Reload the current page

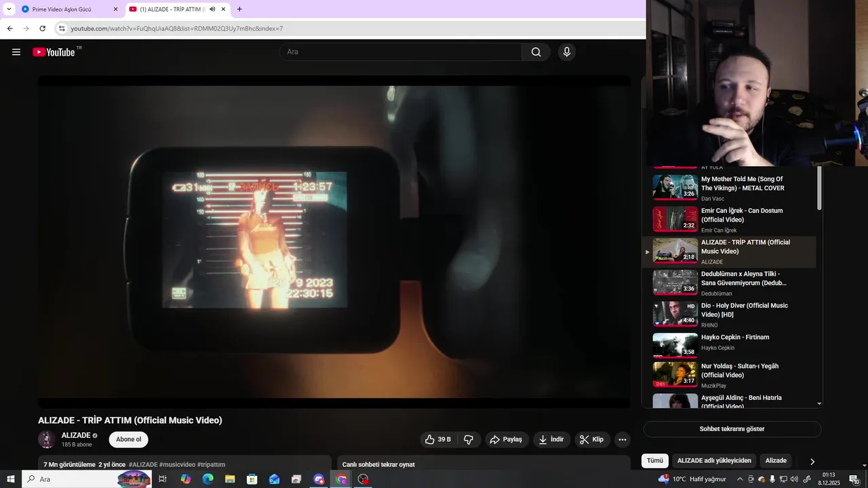click(42, 28)
